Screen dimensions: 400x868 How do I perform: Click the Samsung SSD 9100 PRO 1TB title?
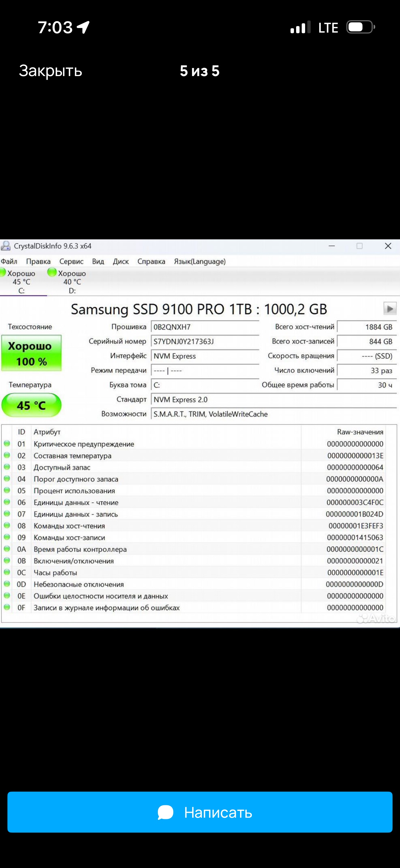199,309
